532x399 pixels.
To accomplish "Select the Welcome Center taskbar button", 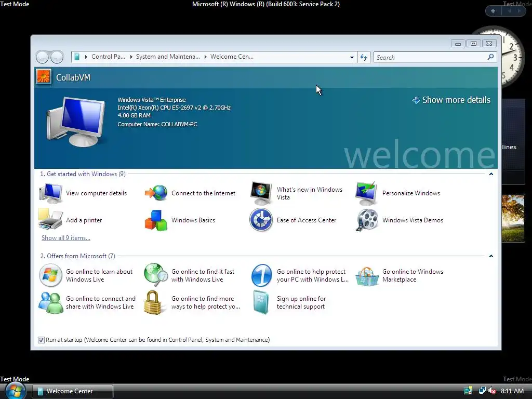I will [73, 391].
